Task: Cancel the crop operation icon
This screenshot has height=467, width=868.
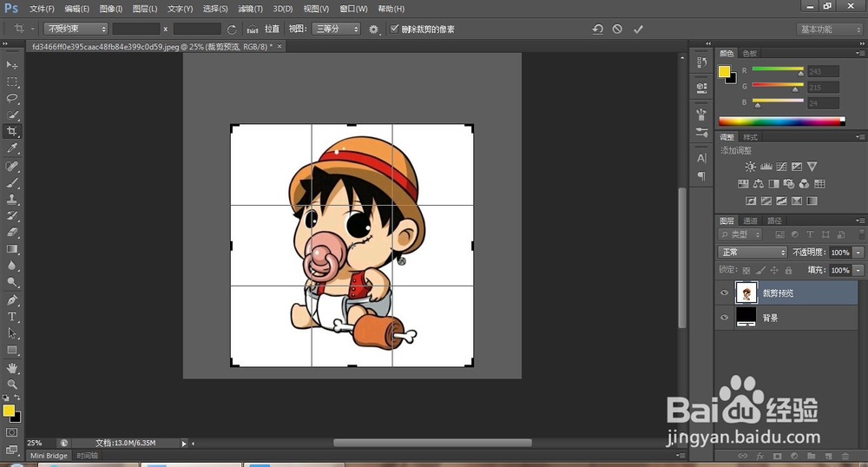Action: pos(617,29)
